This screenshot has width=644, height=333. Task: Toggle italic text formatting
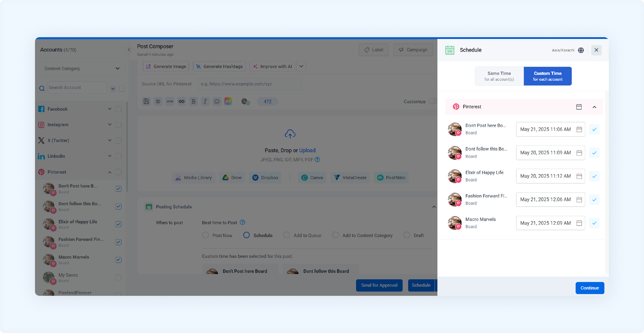click(x=205, y=101)
